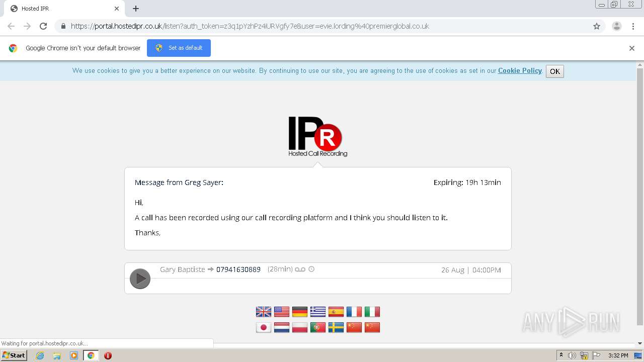Switch to the Hosted IPR tab
The width and height of the screenshot is (644, 362).
click(63, 9)
